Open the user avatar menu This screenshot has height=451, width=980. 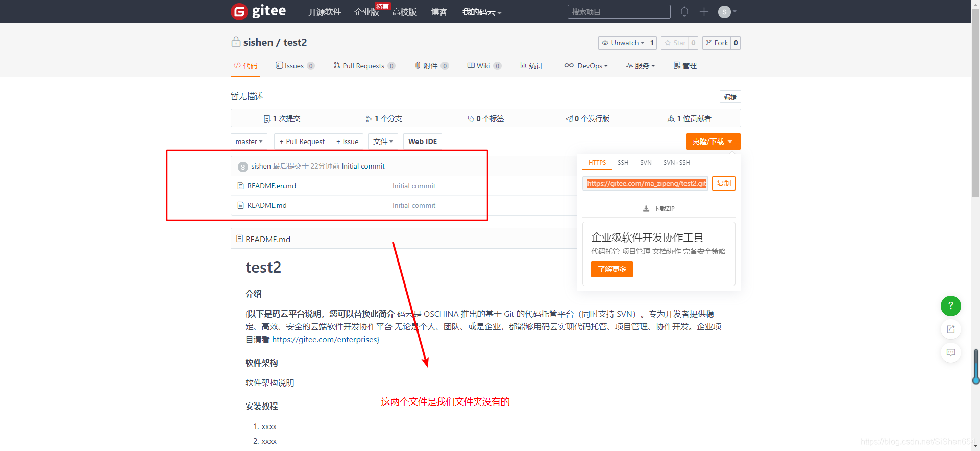point(727,12)
